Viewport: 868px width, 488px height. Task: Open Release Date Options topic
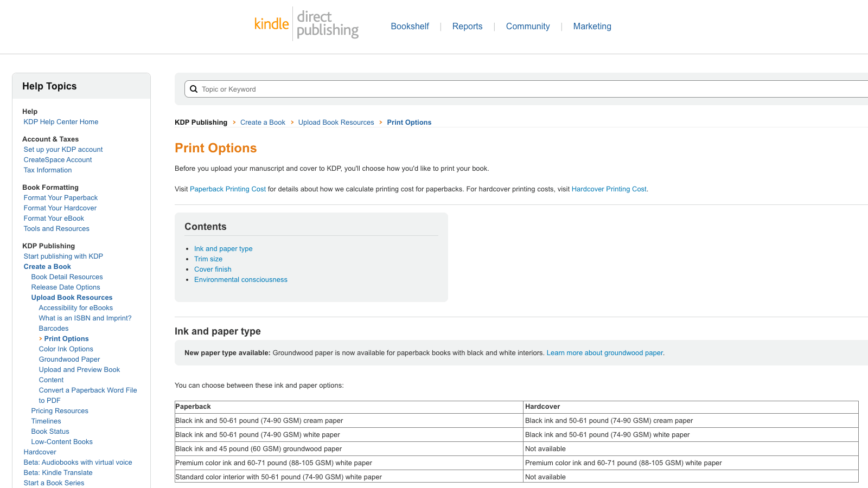[66, 287]
